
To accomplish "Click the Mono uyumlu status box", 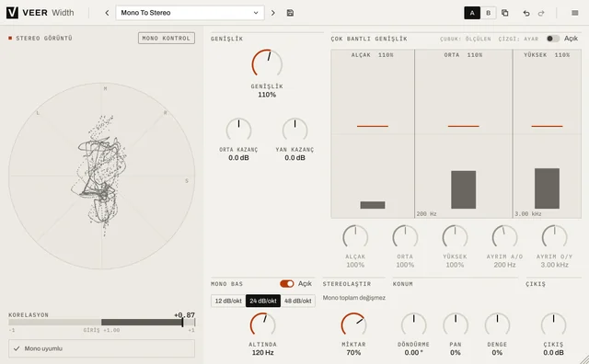I will [102, 348].
